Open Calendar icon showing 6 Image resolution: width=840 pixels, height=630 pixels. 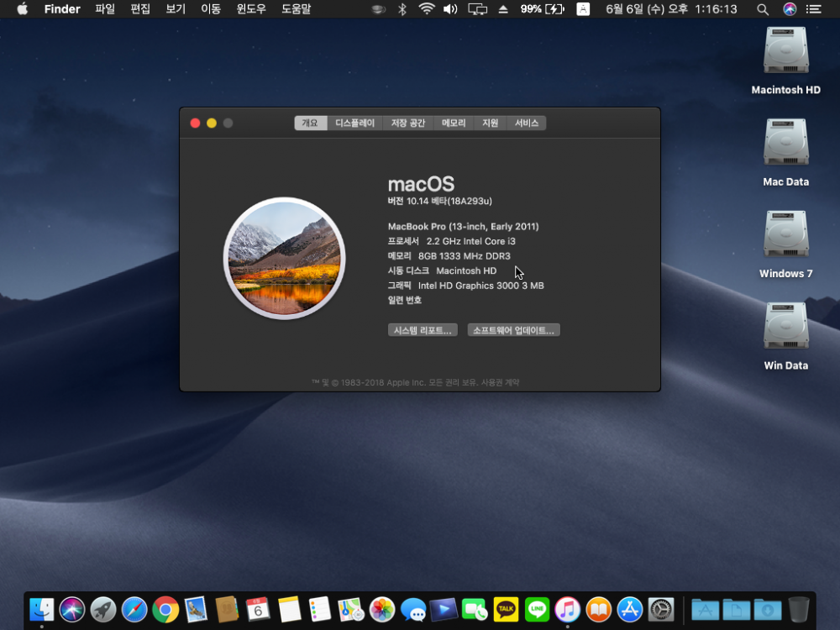258,610
